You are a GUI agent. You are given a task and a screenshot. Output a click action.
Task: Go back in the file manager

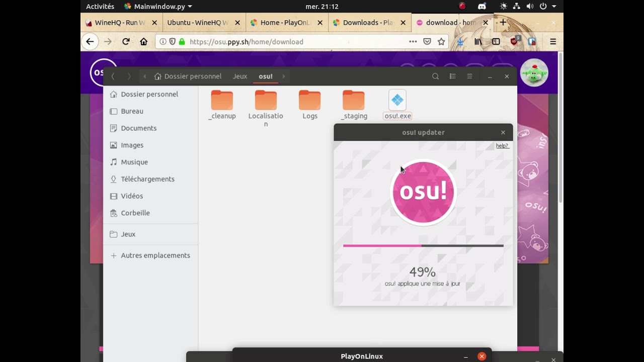113,76
